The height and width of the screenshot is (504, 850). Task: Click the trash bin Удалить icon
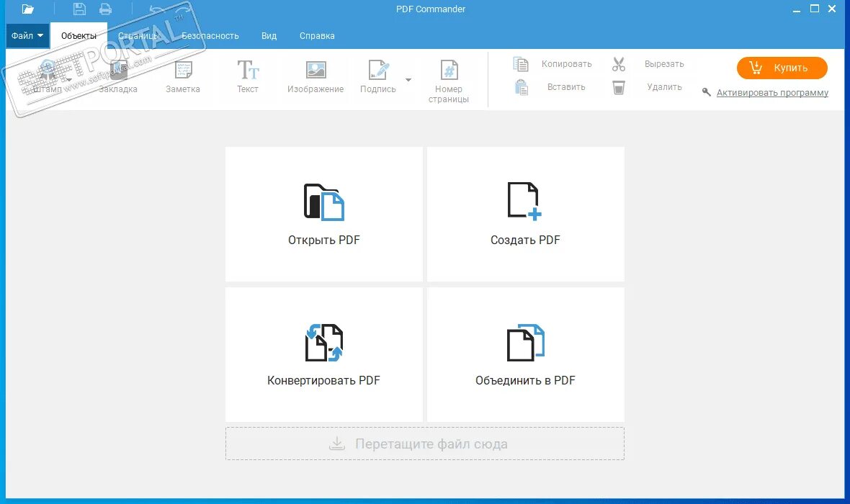point(619,87)
